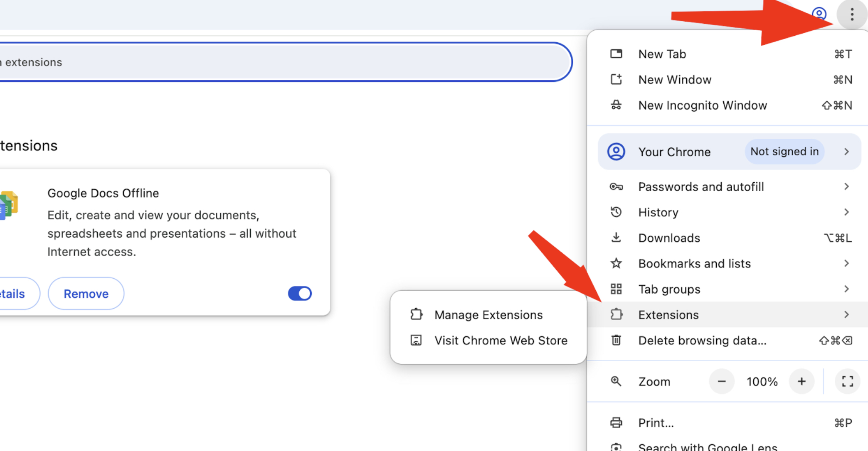Screen dimensions: 868x451
Task: Click the star icon for Bookmarks and lists
Action: (616, 263)
